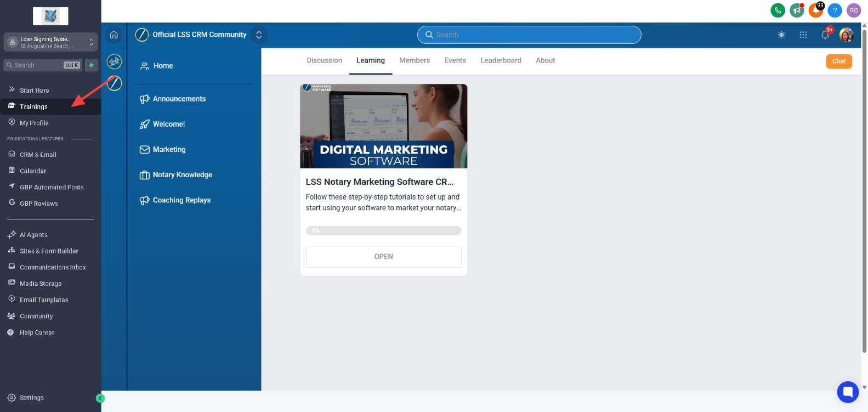Open the account switcher Loan Signing System dropdown
The image size is (868, 412).
click(x=50, y=42)
